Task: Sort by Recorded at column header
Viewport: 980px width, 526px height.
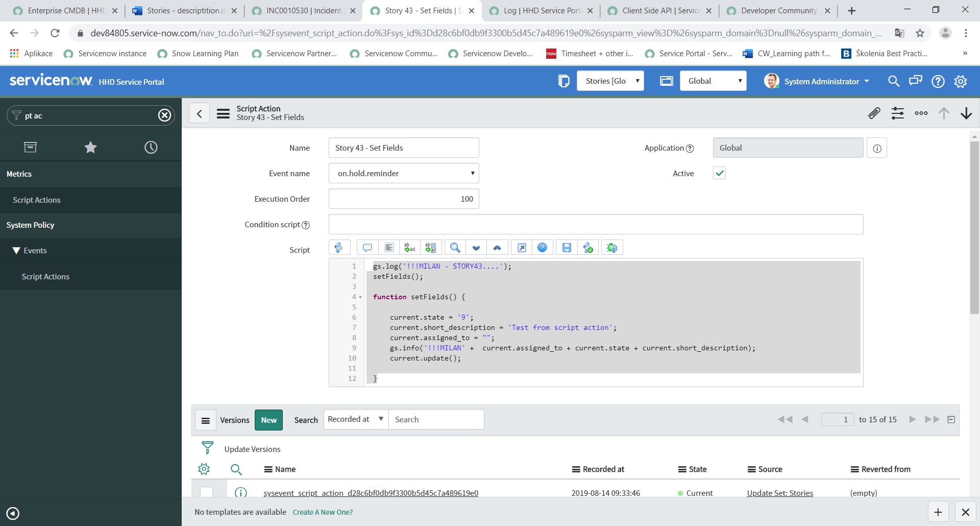Action: point(603,469)
